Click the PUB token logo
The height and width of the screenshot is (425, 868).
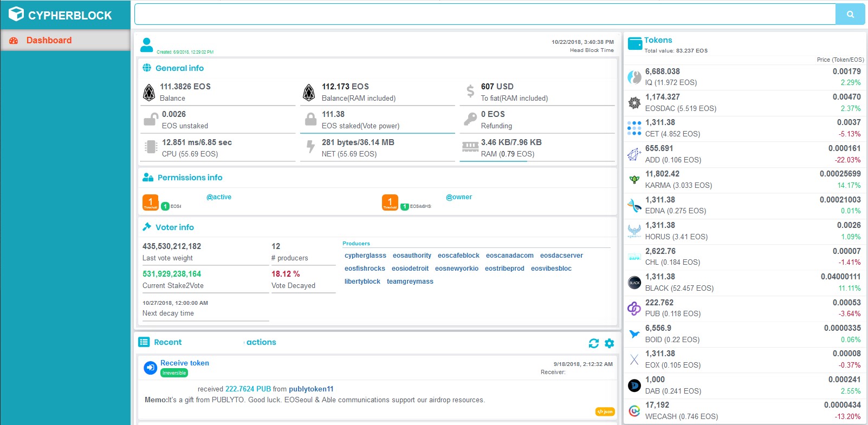pos(634,308)
